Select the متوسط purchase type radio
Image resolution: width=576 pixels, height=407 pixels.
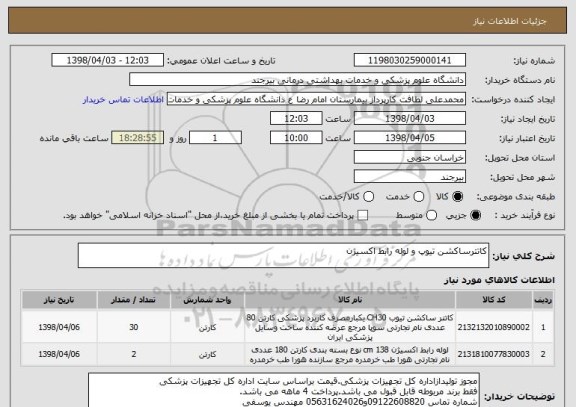[x=431, y=215]
